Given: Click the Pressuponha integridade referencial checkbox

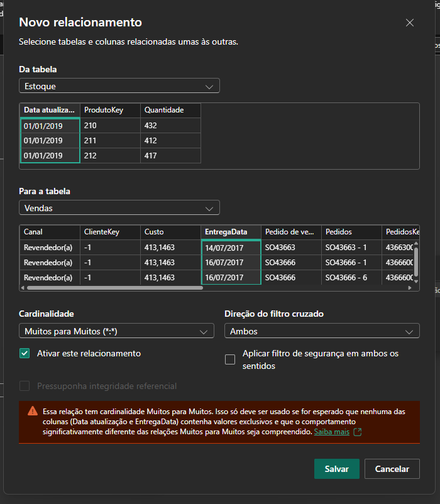Looking at the screenshot, I should [24, 386].
